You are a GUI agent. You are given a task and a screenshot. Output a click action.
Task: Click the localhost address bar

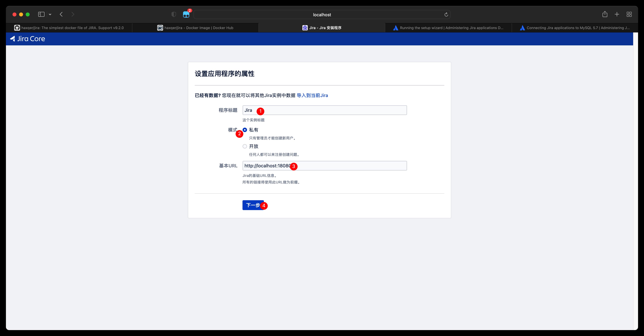pos(322,15)
